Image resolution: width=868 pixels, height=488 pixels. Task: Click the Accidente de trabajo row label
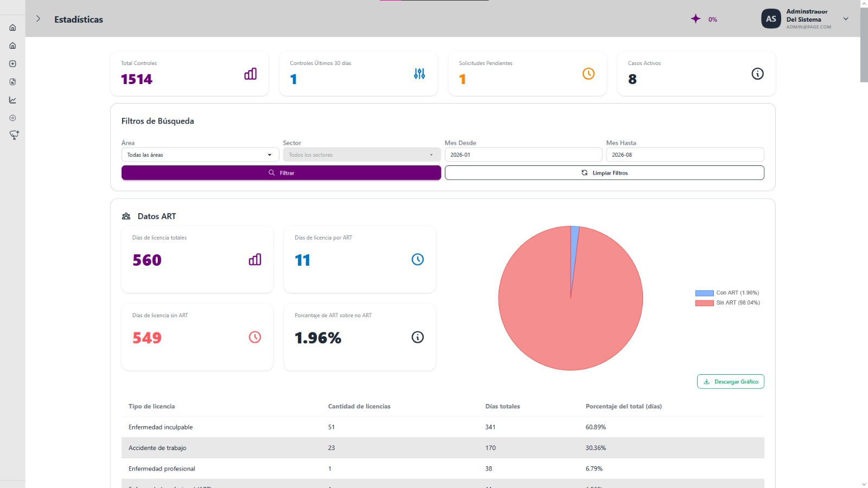click(x=157, y=448)
